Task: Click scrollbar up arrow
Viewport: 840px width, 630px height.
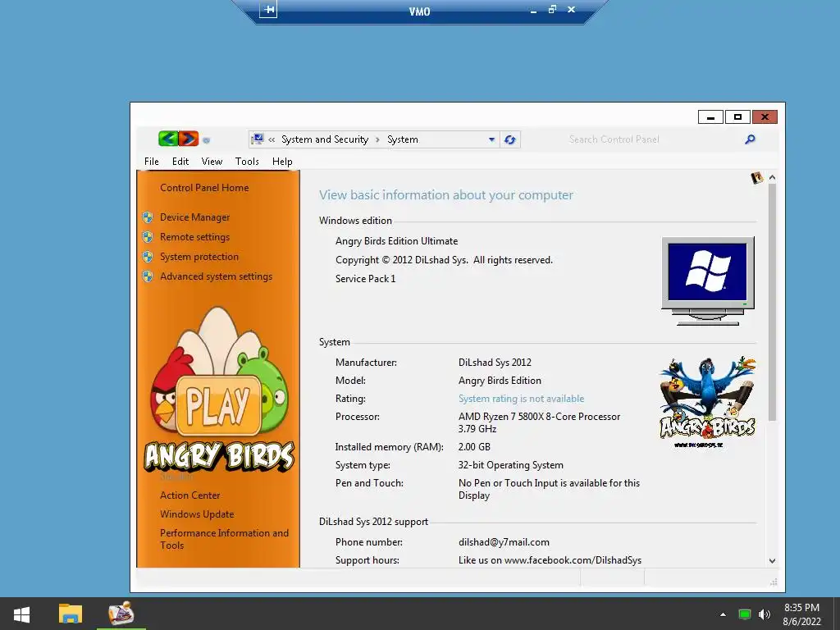Action: 772,177
